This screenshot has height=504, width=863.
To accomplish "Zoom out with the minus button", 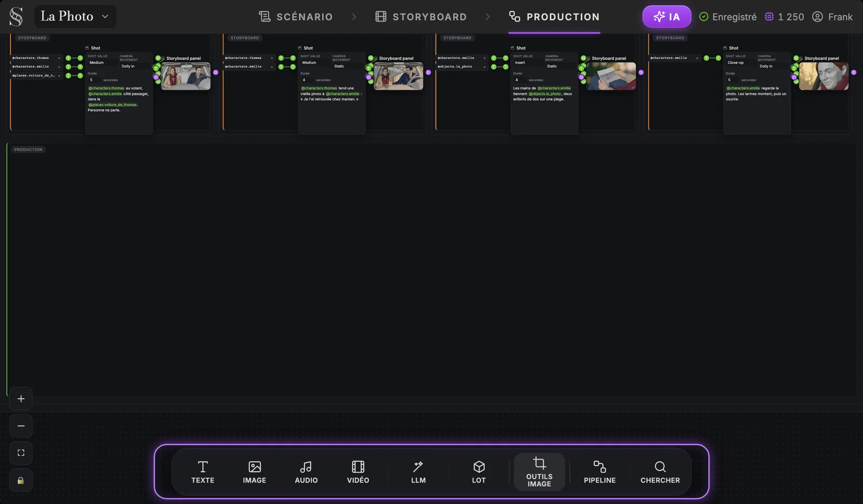I will (21, 426).
